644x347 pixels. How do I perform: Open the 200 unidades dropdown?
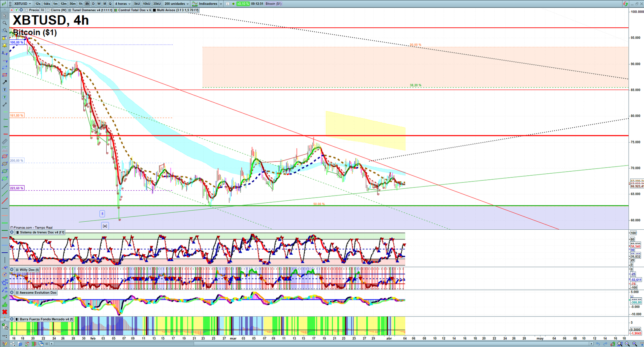(x=176, y=4)
